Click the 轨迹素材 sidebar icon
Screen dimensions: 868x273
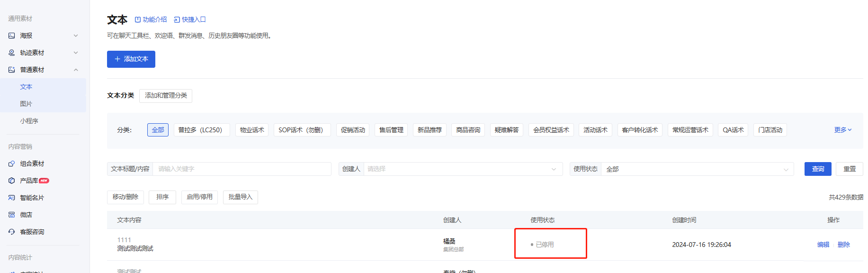12,53
